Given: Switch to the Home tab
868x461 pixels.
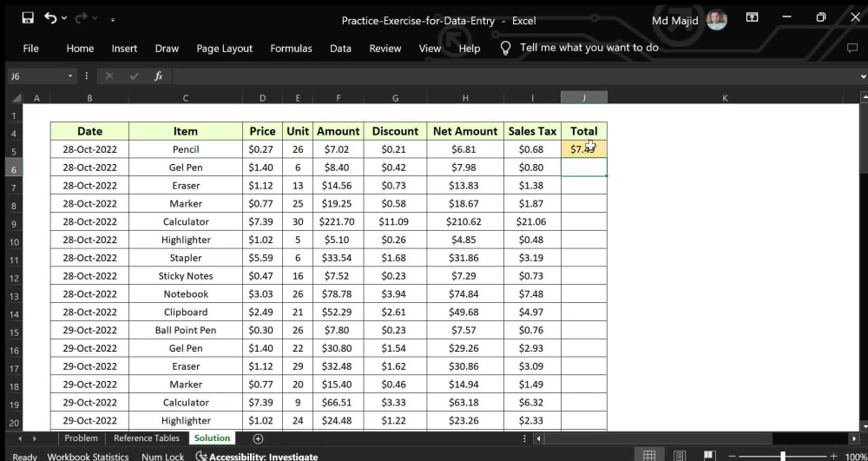Looking at the screenshot, I should [80, 49].
